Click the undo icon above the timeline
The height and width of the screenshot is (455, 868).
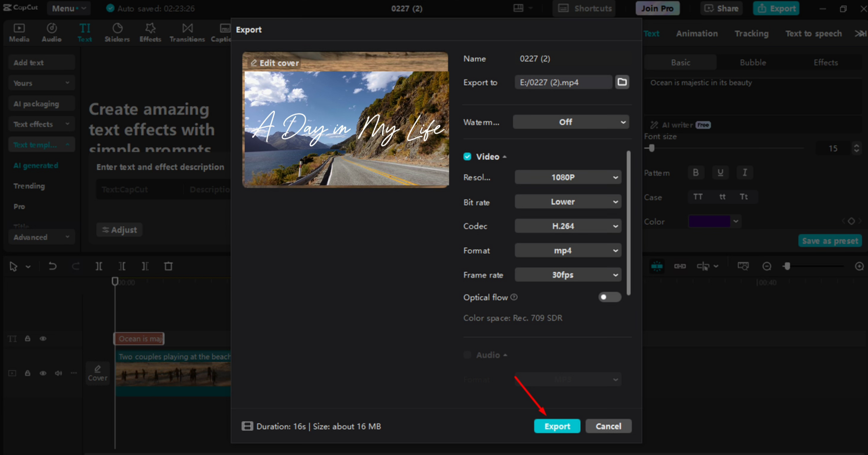(x=52, y=266)
